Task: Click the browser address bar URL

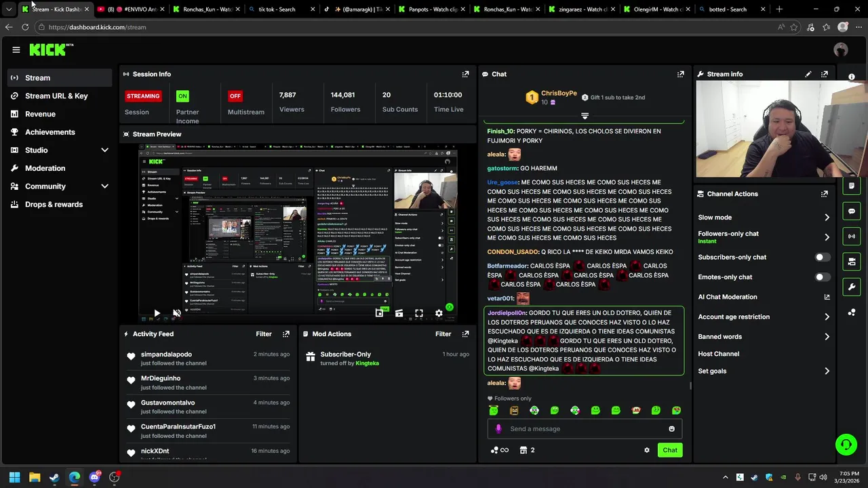Action: [97, 27]
